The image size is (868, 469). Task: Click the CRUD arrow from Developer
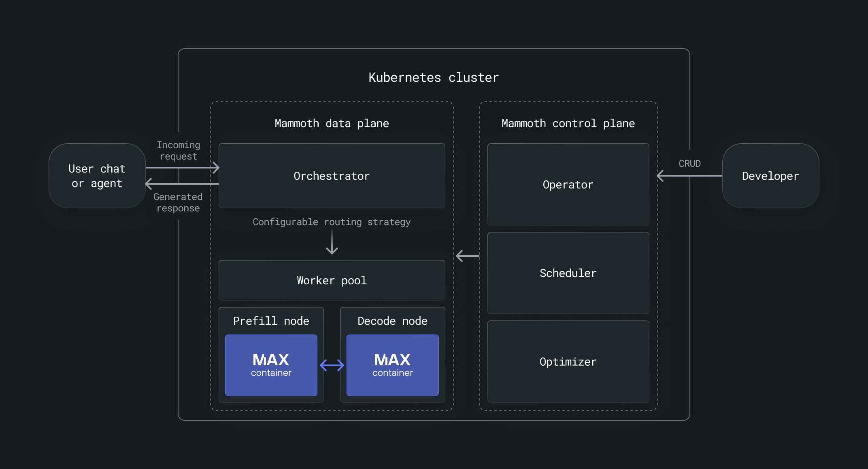pos(689,176)
